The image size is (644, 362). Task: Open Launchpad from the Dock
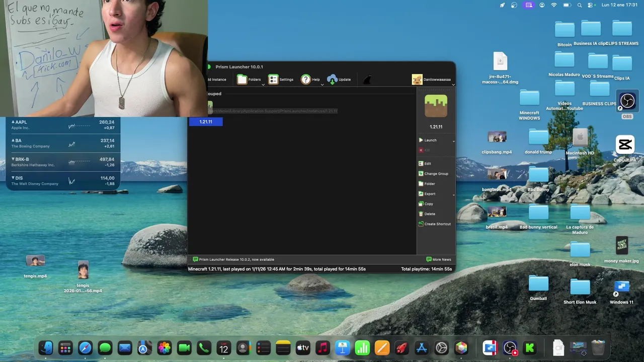pos(65,348)
